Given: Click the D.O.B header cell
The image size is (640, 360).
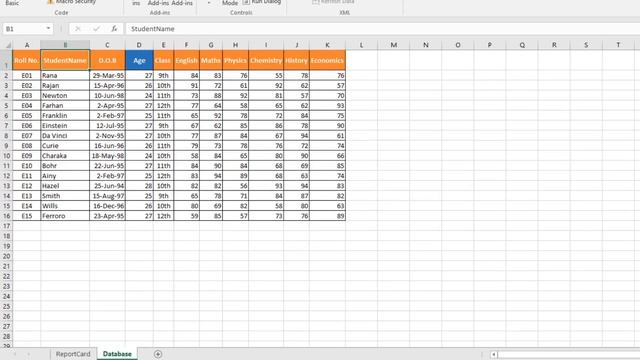Looking at the screenshot, I should pos(107,60).
